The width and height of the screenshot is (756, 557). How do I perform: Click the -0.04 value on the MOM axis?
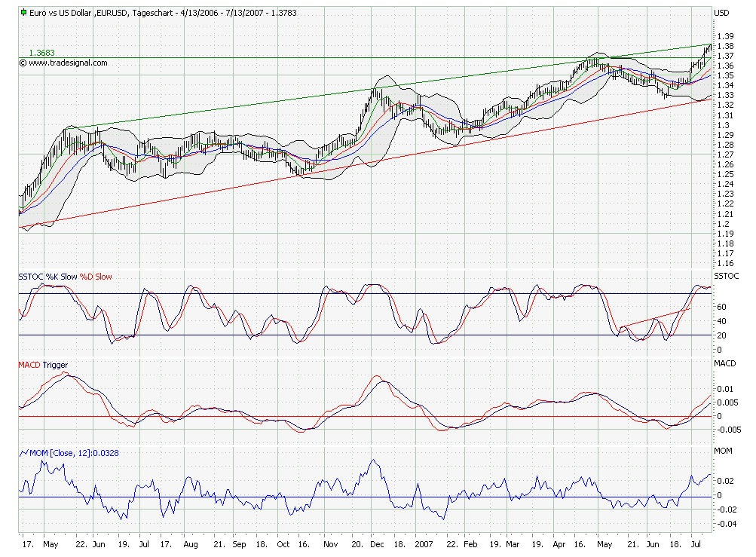[x=726, y=524]
